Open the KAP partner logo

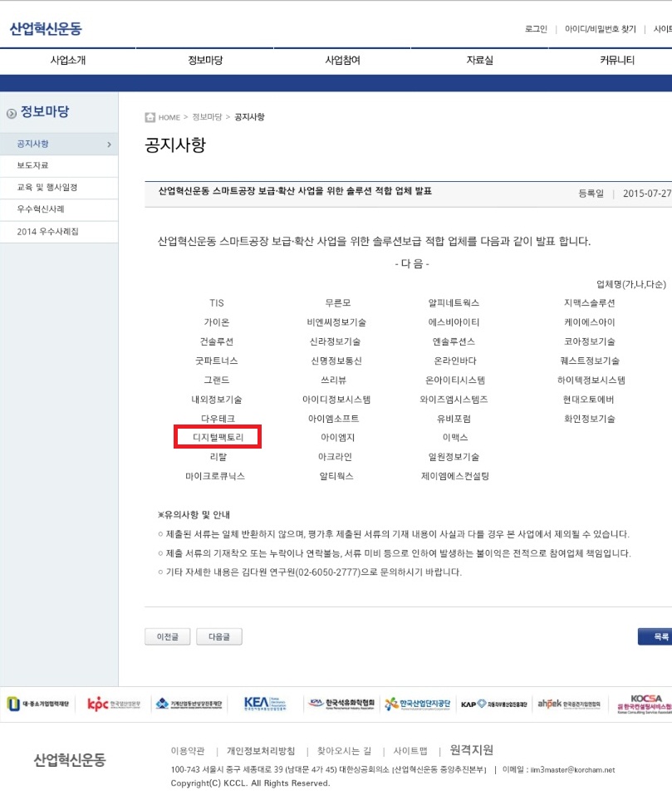coord(493,704)
